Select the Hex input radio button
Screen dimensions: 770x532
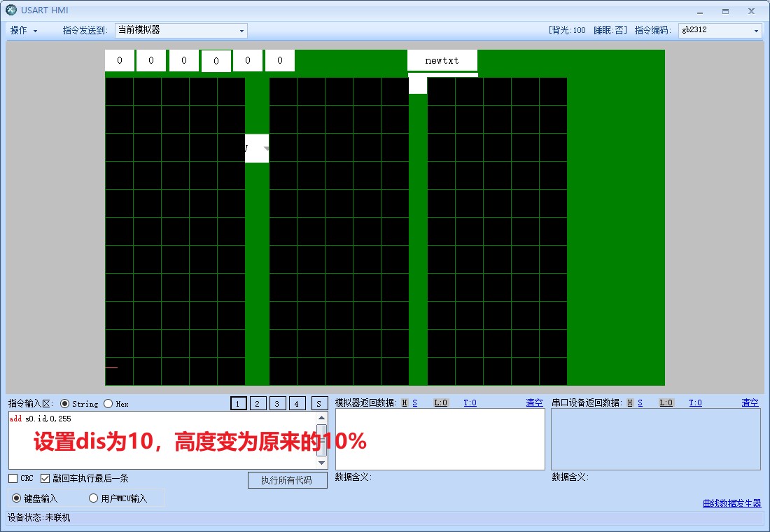click(108, 404)
